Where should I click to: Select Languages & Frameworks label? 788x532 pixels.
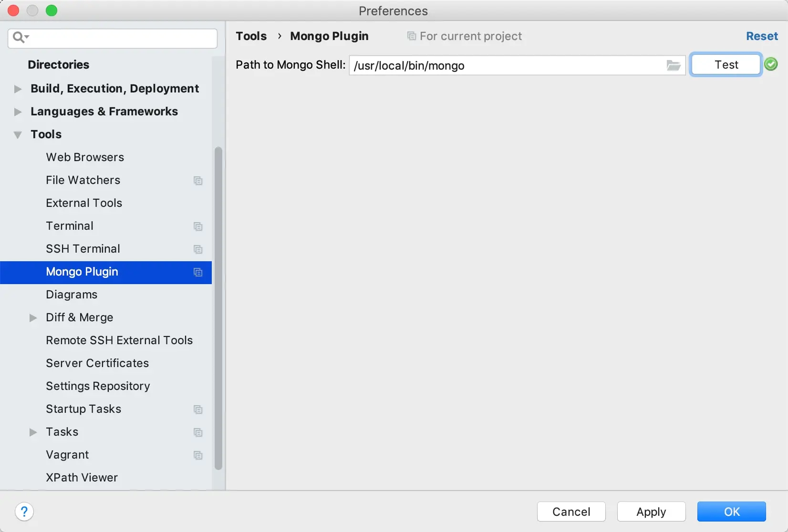click(x=104, y=112)
